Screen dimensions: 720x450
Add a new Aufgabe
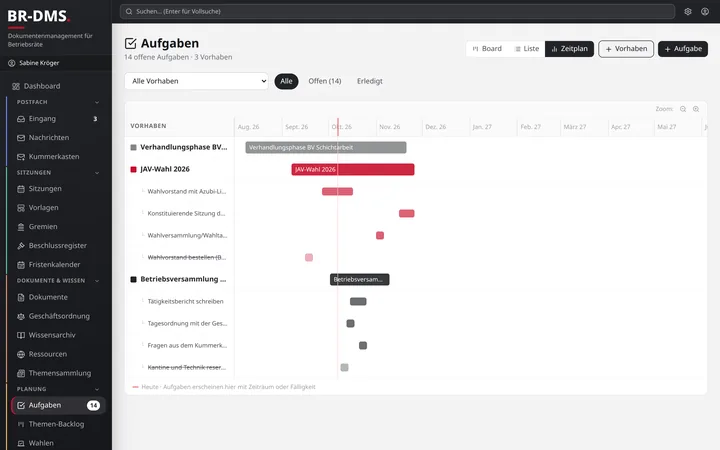coord(683,49)
